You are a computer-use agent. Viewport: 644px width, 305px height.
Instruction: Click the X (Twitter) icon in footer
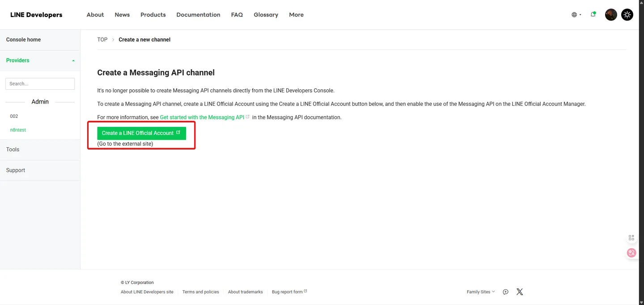click(x=520, y=292)
